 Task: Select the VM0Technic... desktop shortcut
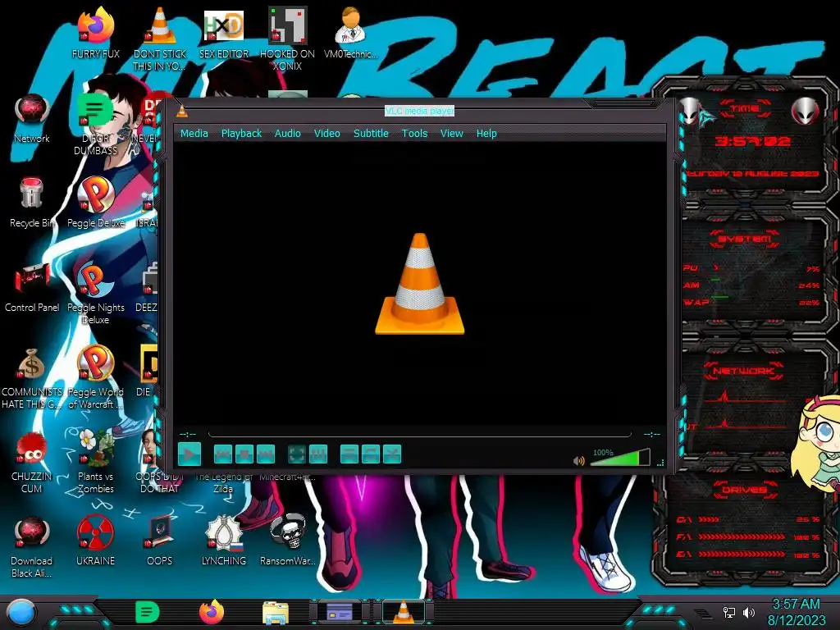[x=350, y=33]
